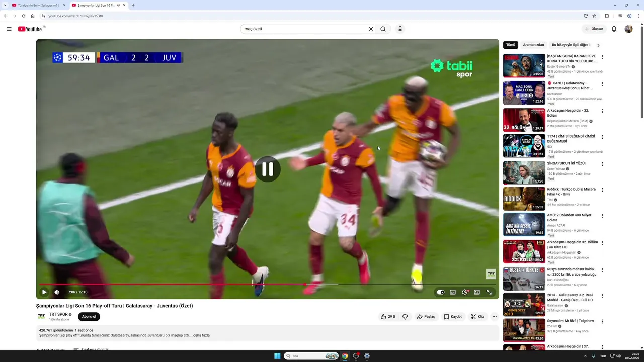Open options for Riddick video
This screenshot has width=644, height=362.
click(602, 190)
